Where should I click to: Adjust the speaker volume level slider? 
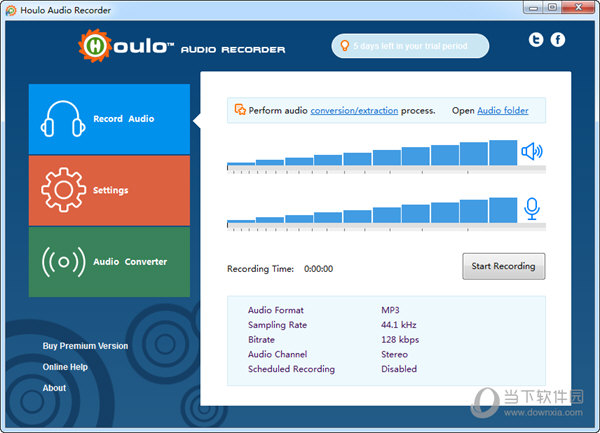(x=386, y=168)
